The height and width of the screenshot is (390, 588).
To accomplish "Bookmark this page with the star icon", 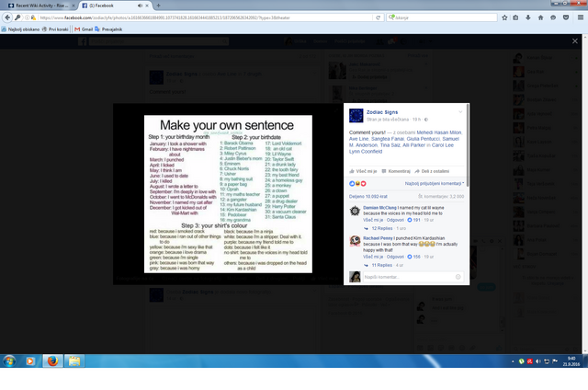I will (504, 17).
